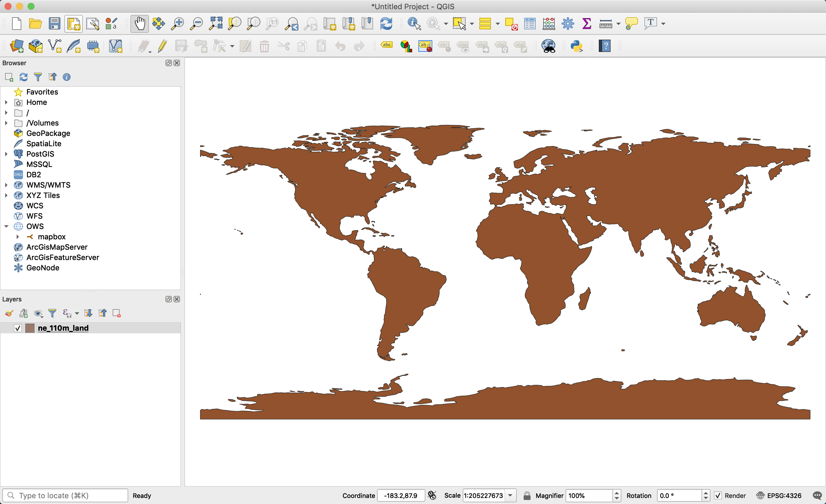The image size is (826, 504).
Task: Select the ne_110m_land layer name
Action: [x=63, y=328]
